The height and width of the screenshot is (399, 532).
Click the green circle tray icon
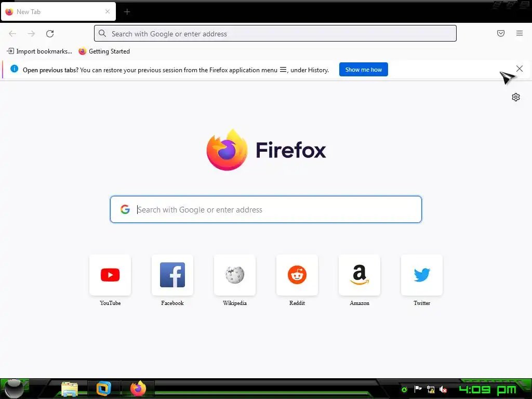404,390
